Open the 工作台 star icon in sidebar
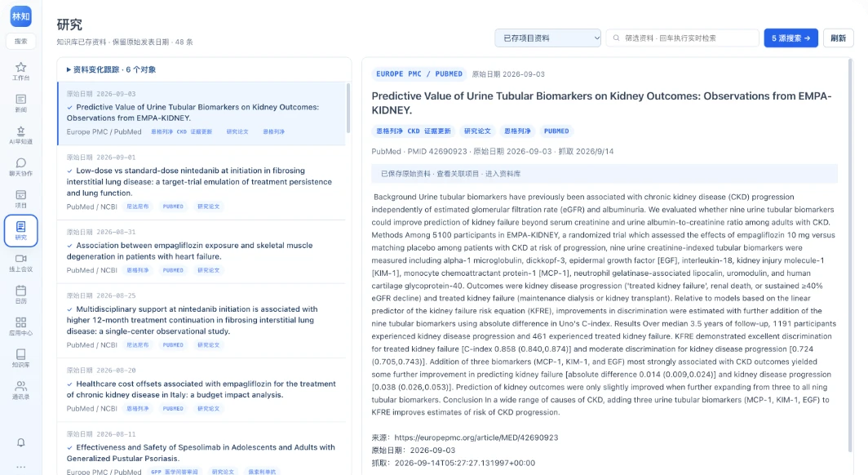The height and width of the screenshot is (475, 868). pyautogui.click(x=20, y=68)
